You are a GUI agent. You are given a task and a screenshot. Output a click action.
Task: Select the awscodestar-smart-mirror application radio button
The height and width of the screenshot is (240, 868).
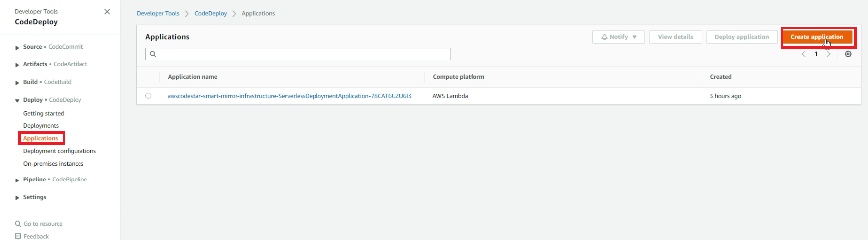148,96
